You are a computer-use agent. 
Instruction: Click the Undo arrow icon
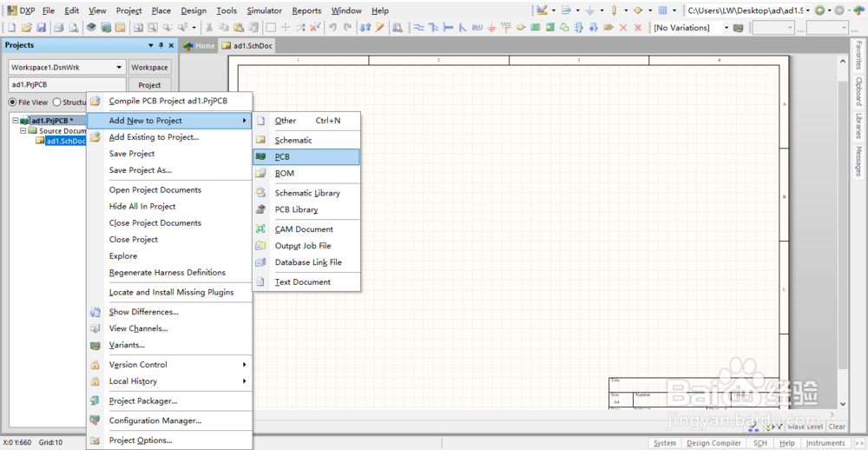click(332, 27)
